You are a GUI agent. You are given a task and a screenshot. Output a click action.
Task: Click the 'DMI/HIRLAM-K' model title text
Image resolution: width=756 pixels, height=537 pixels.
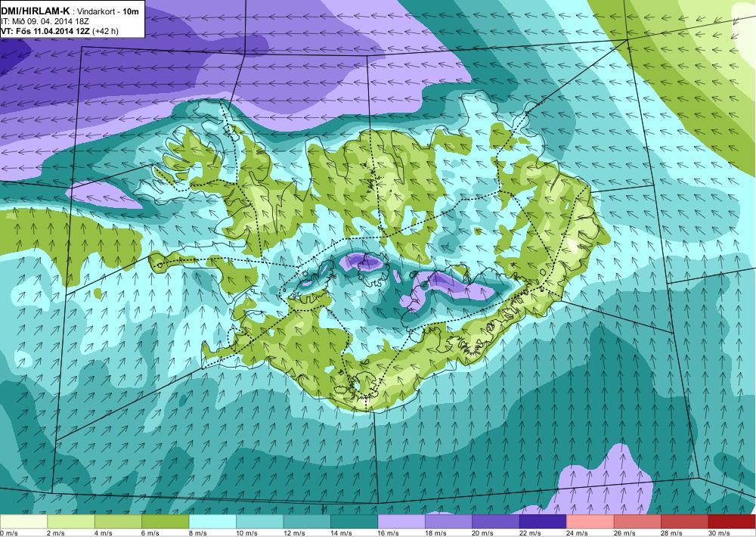coord(36,11)
